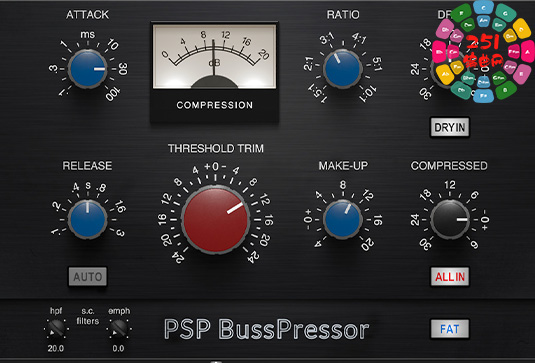Click the s.c. filters label

88,316
